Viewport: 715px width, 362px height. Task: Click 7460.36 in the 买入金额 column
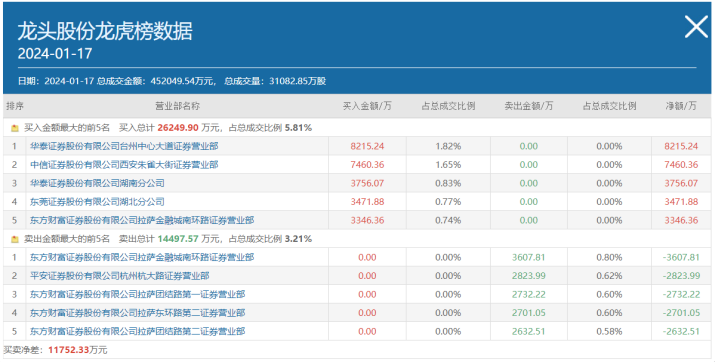point(367,165)
